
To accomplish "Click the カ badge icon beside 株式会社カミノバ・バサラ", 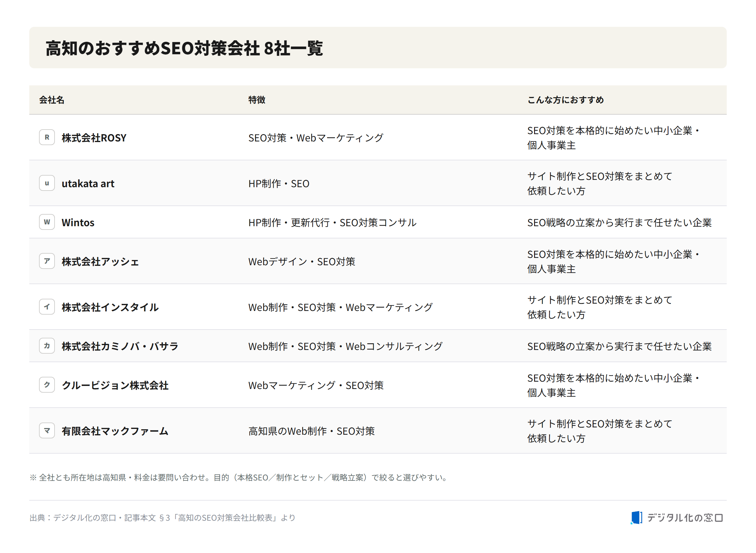I will [47, 346].
